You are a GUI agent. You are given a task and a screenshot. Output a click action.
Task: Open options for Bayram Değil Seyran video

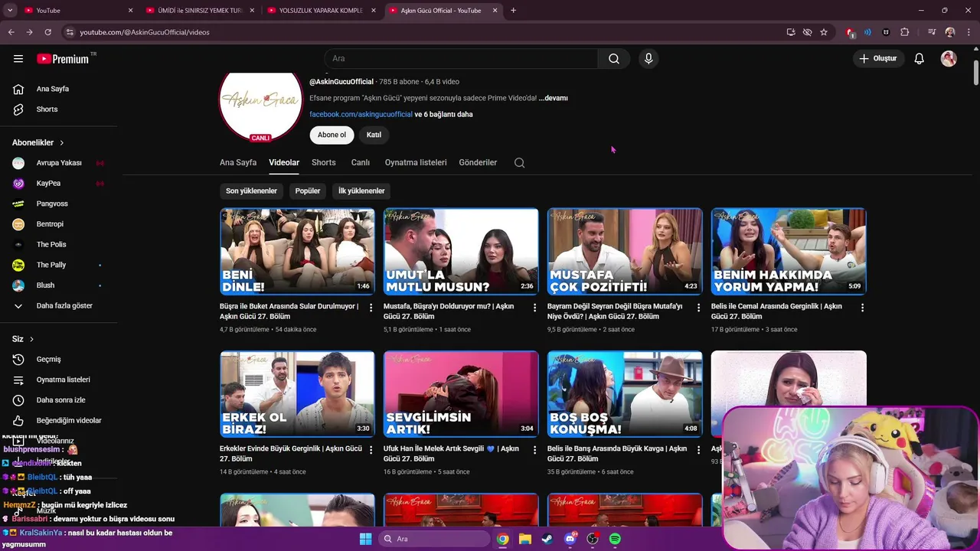[x=698, y=308]
